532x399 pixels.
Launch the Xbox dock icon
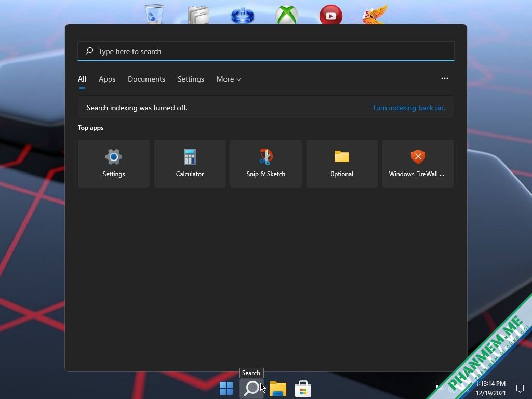287,15
